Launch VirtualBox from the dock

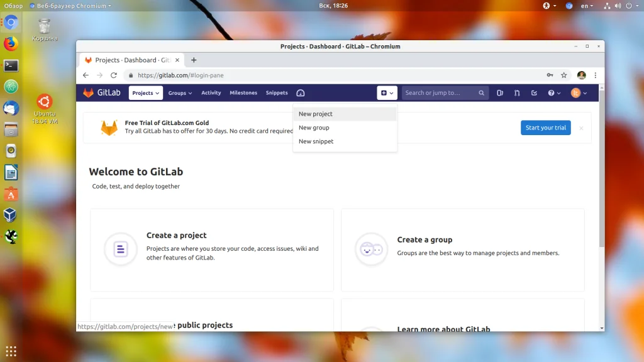tap(11, 215)
